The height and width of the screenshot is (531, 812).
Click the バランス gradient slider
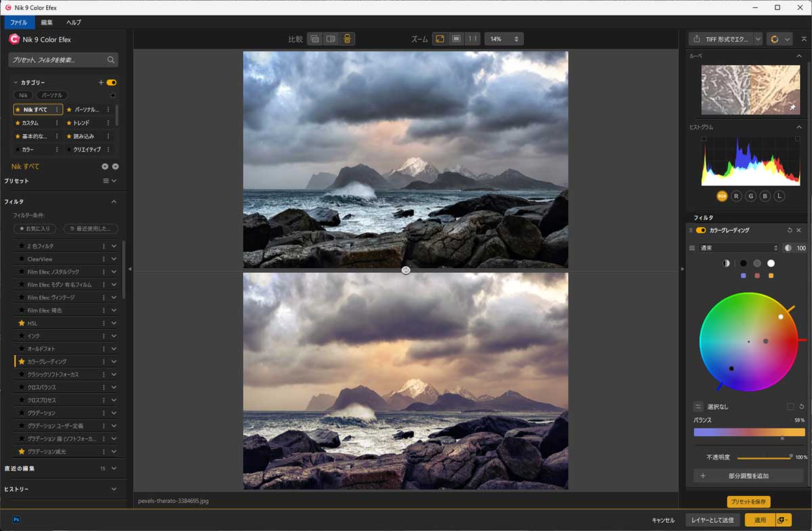(x=749, y=432)
